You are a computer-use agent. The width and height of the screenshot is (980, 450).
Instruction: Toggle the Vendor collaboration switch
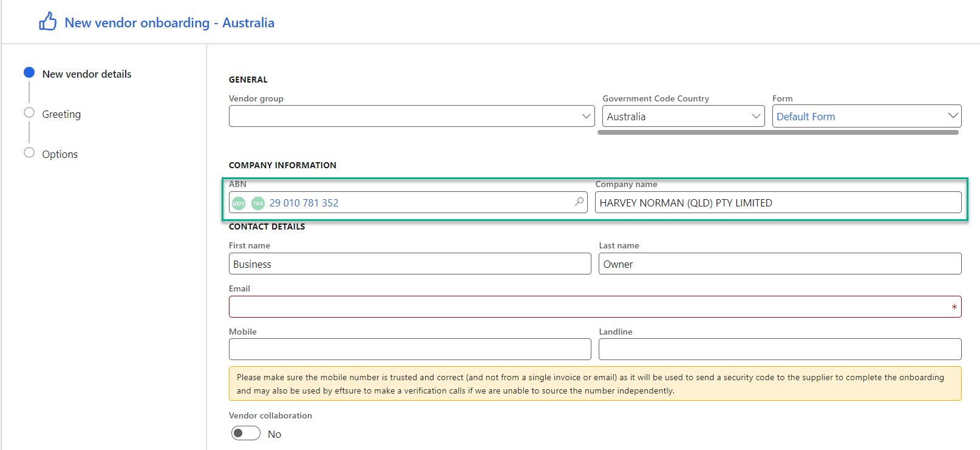pos(246,434)
